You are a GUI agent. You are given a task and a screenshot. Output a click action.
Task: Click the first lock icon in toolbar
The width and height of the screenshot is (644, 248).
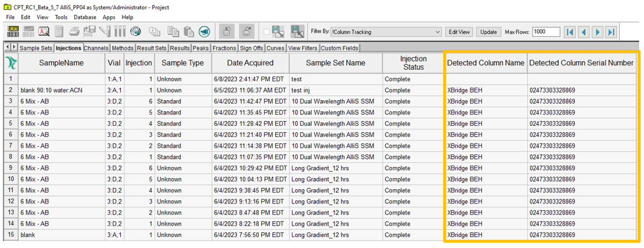pos(227,32)
